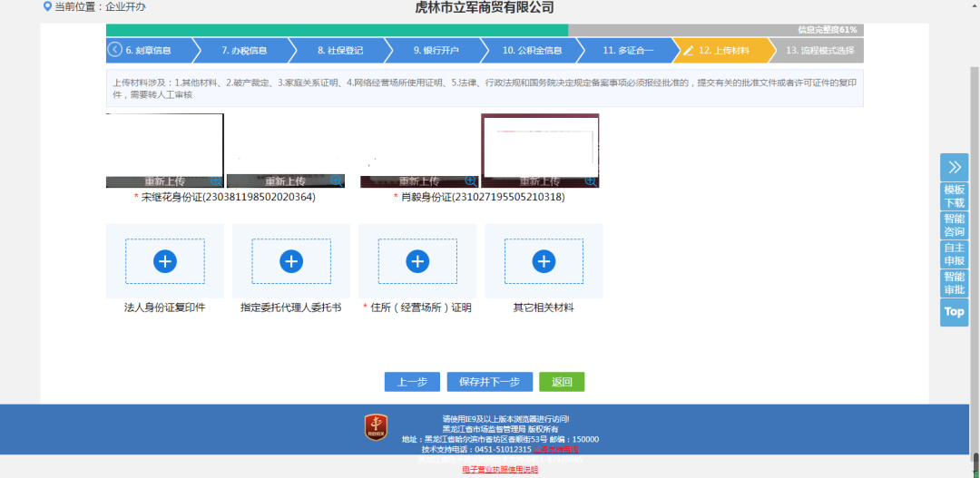980x478 pixels.
Task: Click company title 虎林市立军商贸有限公司
Action: [485, 7]
